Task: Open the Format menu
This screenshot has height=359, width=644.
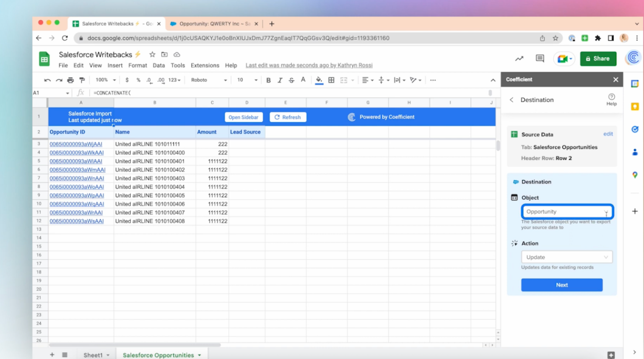Action: pyautogui.click(x=138, y=65)
